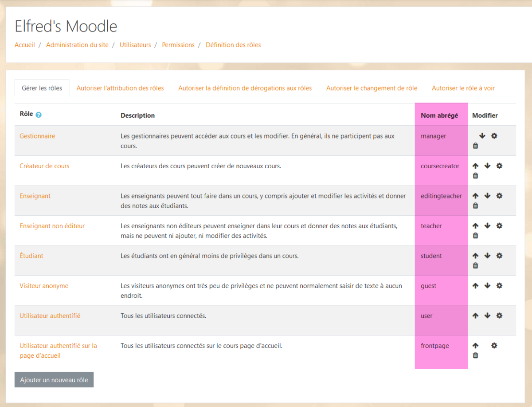The height and width of the screenshot is (407, 532).
Task: Delete the frontpage role with trash icon
Action: click(476, 355)
